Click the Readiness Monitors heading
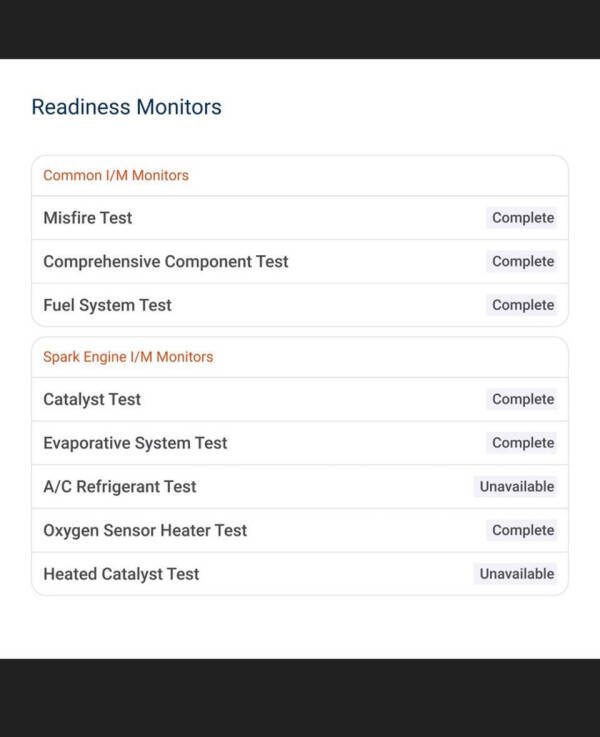The height and width of the screenshot is (737, 600). [126, 107]
